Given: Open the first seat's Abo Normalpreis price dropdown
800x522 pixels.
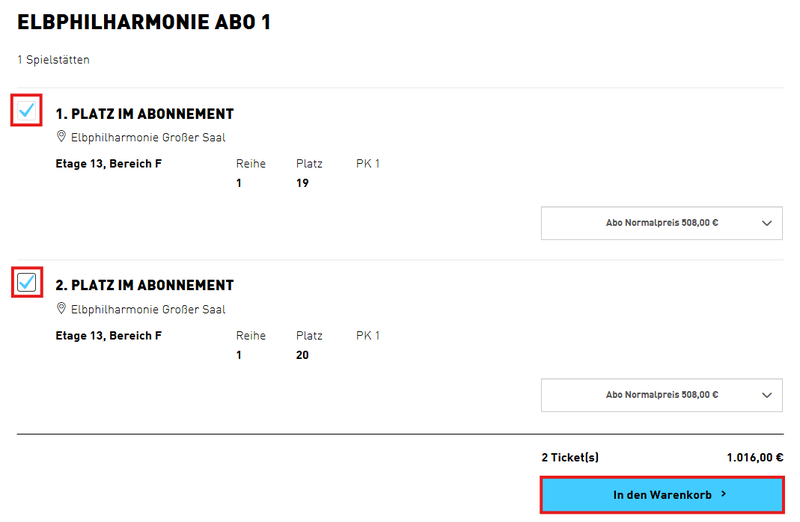Looking at the screenshot, I should pyautogui.click(x=661, y=223).
